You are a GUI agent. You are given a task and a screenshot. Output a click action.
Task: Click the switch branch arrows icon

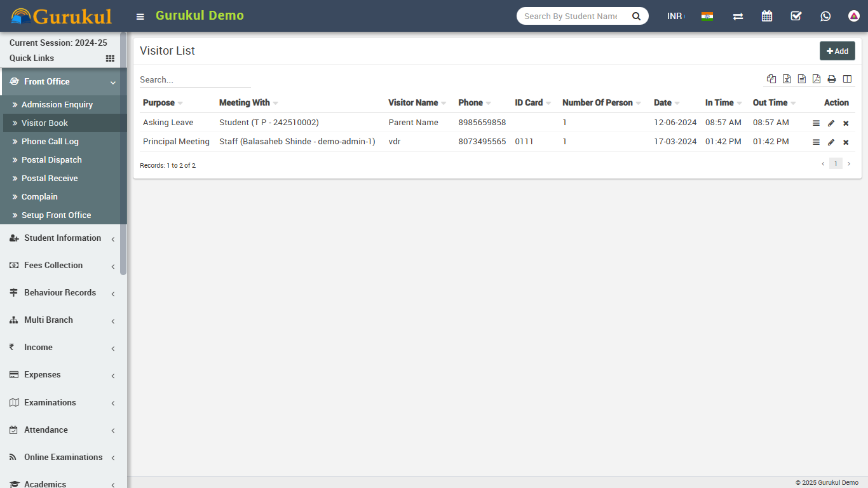738,16
